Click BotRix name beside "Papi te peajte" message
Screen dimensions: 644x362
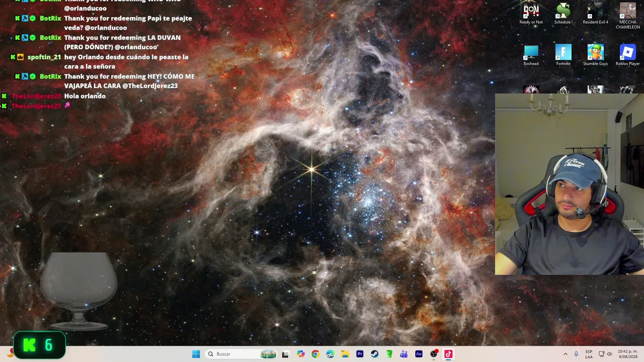(50, 18)
